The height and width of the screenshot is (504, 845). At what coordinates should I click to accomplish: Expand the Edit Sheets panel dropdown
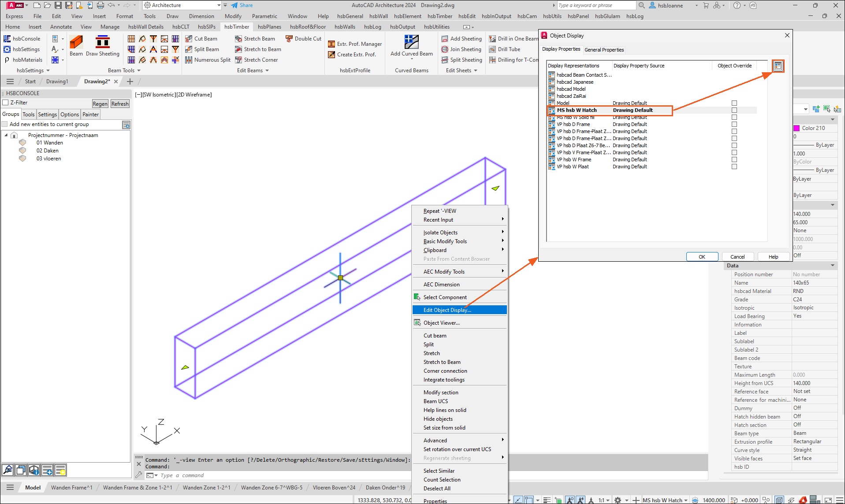476,70
